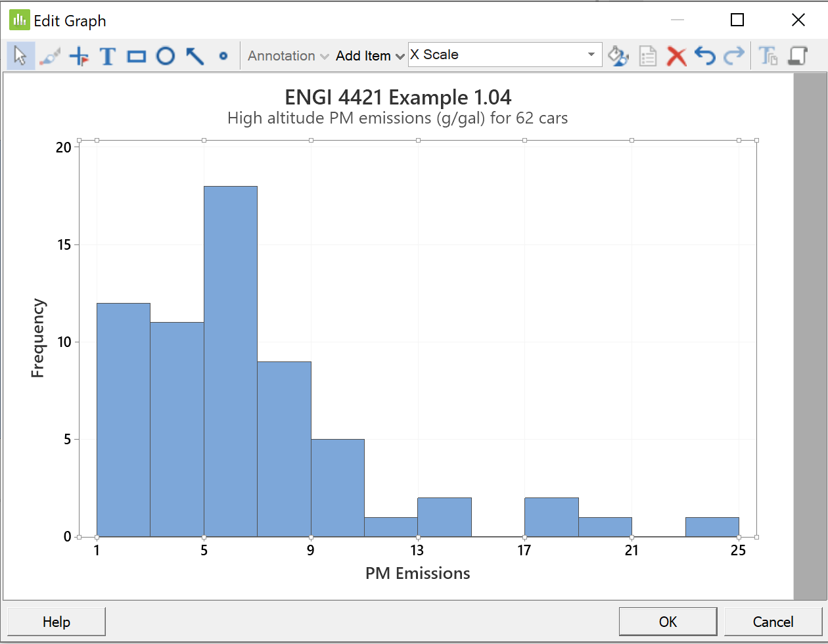Click the brush tool icon
The height and width of the screenshot is (644, 828).
50,57
